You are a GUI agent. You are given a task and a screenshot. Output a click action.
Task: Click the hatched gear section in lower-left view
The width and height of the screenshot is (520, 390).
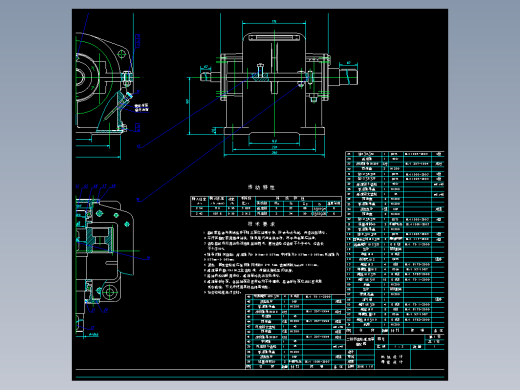[99, 239]
